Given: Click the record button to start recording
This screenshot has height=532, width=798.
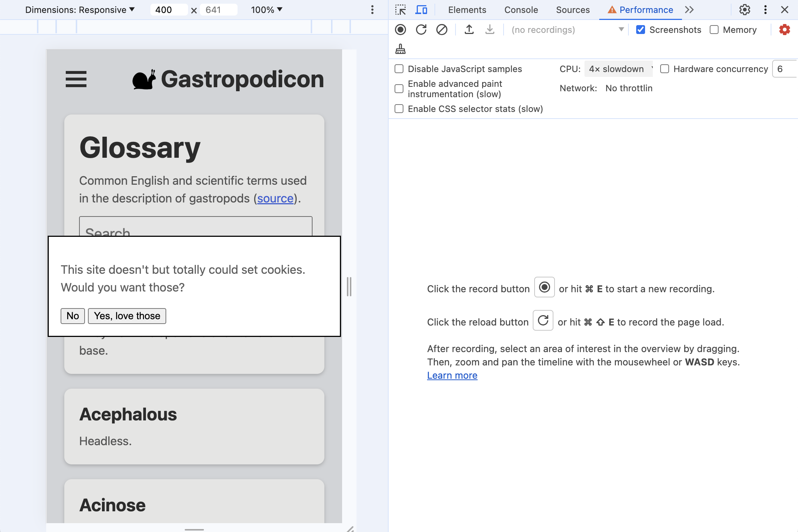Looking at the screenshot, I should 401,29.
